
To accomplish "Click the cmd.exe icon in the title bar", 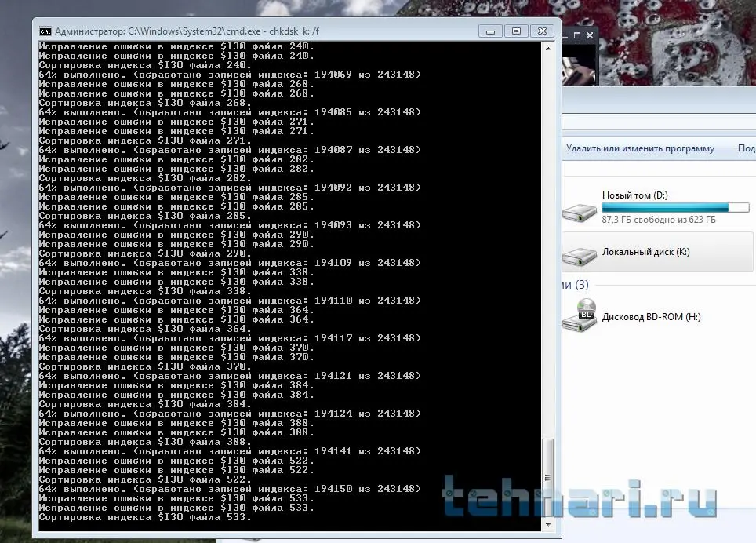I will pyautogui.click(x=45, y=31).
